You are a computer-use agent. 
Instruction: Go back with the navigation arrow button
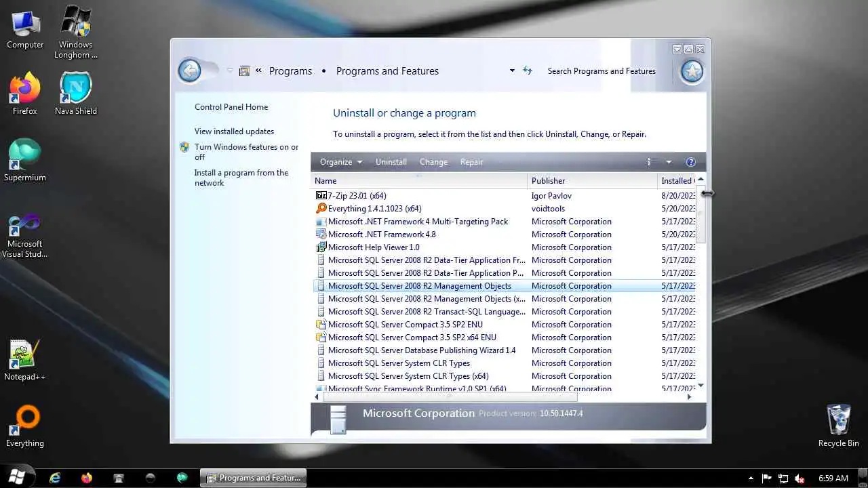tap(190, 70)
